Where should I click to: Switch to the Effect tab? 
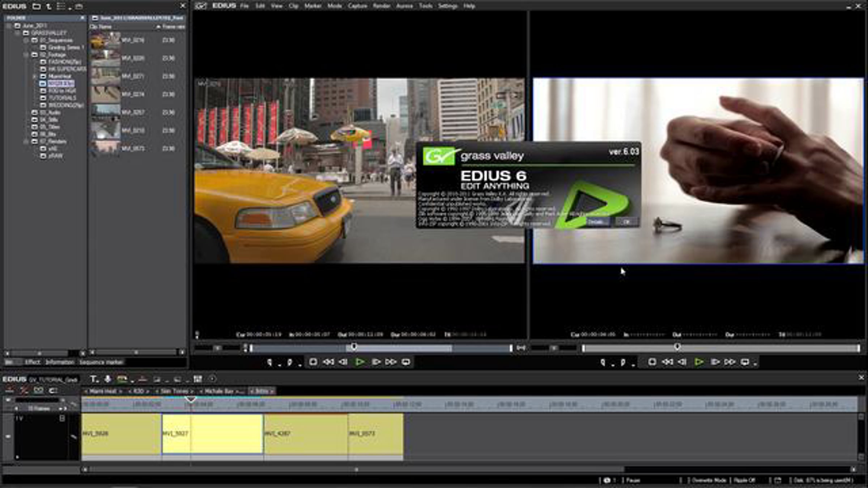pos(33,362)
